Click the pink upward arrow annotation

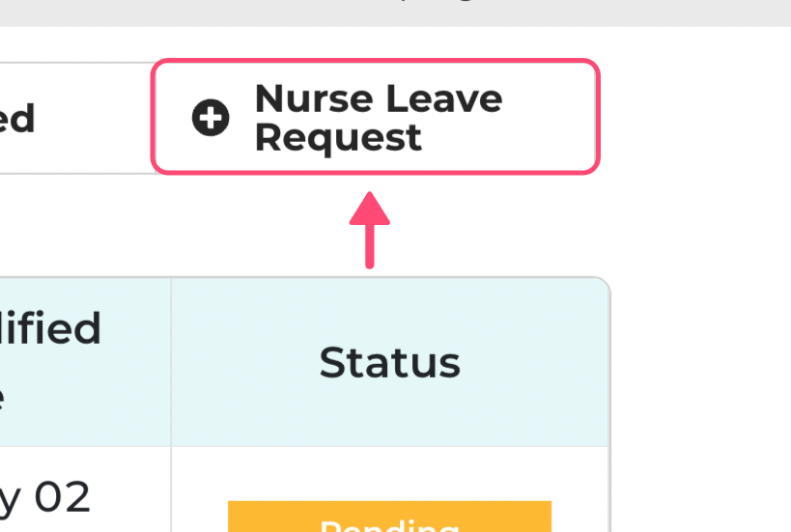pos(369,230)
